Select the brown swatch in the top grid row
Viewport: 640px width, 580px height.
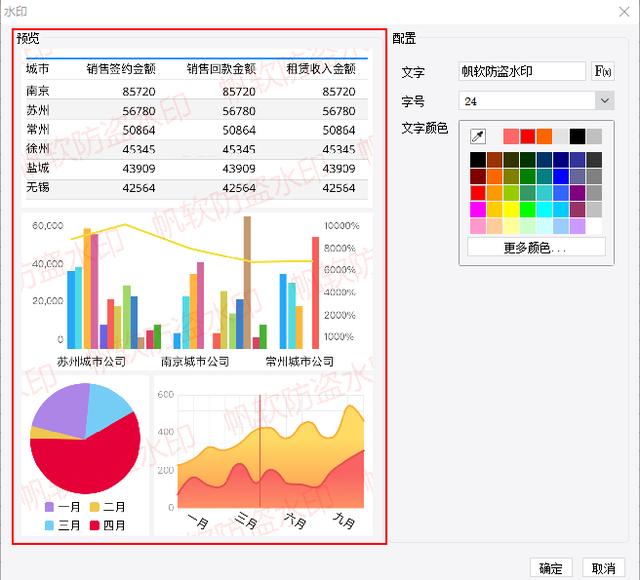tap(494, 160)
